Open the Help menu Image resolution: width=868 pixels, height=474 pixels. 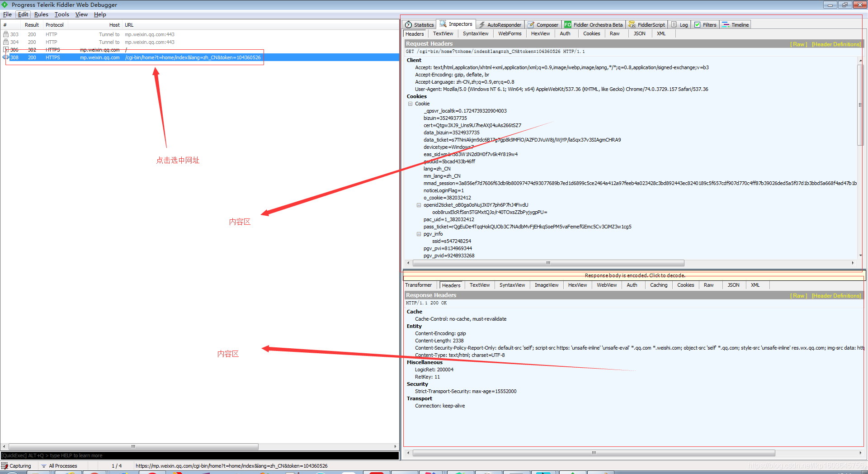coord(100,14)
